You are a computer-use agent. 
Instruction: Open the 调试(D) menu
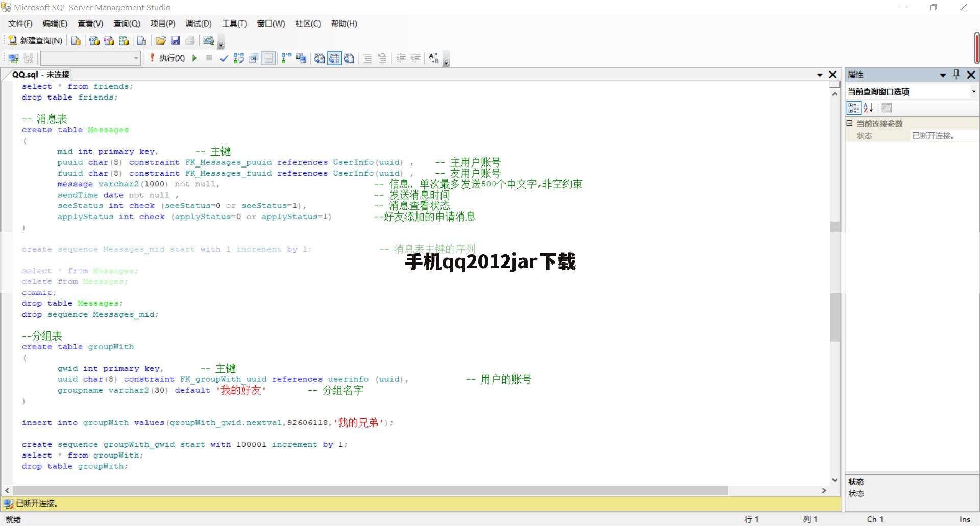[199, 23]
